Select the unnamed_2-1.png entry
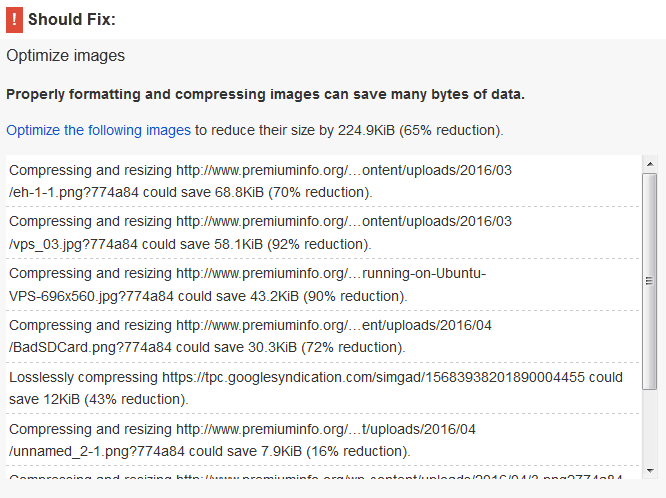 point(323,440)
